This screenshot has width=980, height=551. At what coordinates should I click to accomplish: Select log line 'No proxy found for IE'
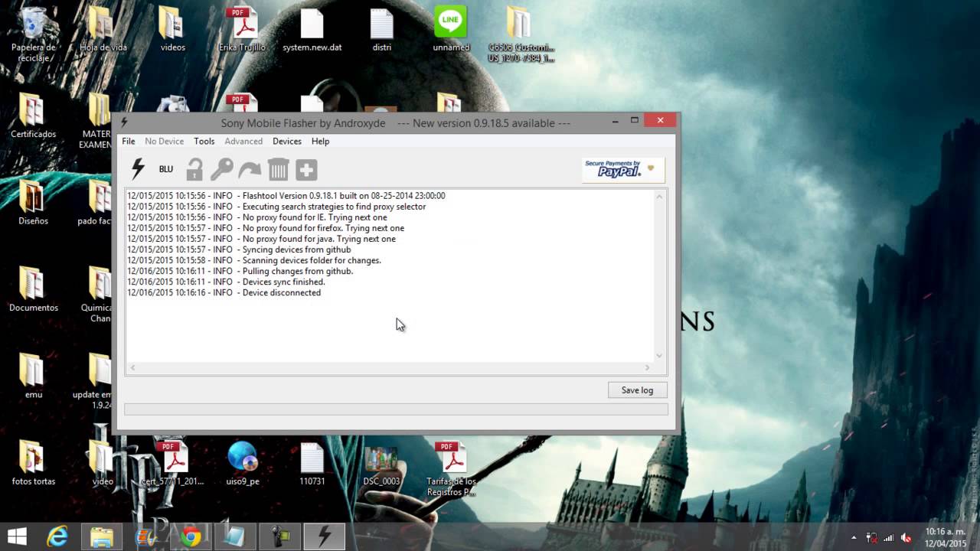point(257,217)
